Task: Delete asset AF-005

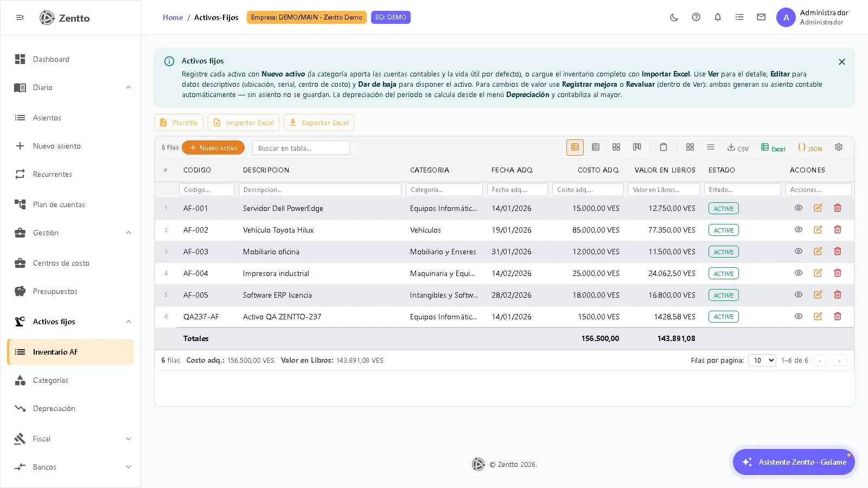Action: 838,294
